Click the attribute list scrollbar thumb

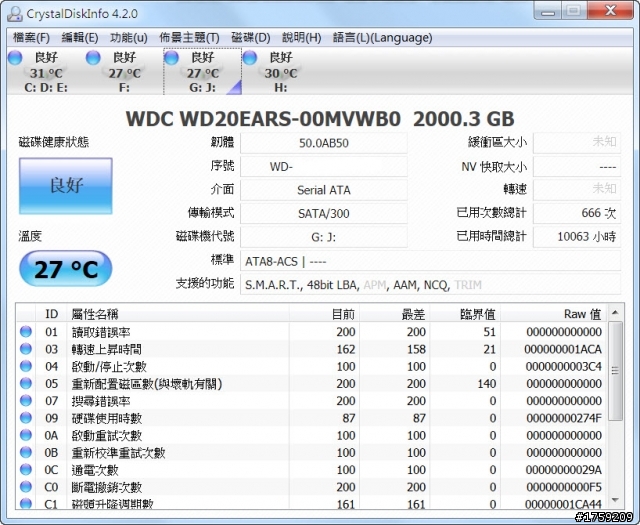click(x=615, y=371)
